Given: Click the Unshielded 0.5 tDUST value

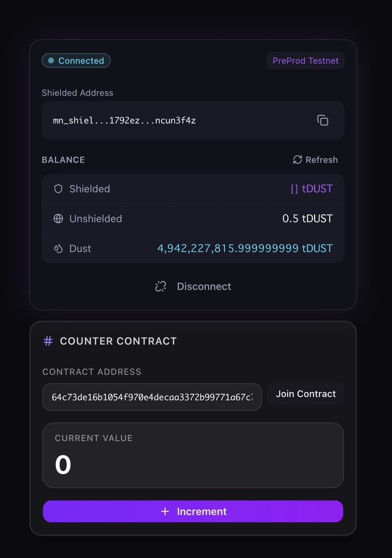Looking at the screenshot, I should [307, 218].
